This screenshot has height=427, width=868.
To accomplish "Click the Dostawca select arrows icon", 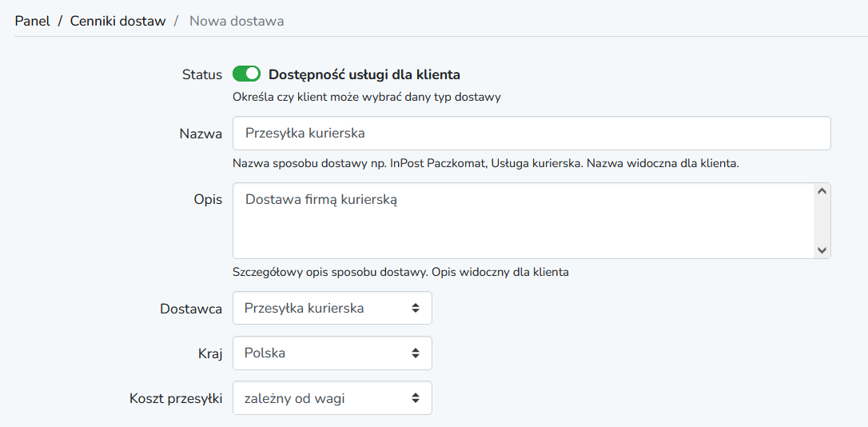I will tap(416, 309).
